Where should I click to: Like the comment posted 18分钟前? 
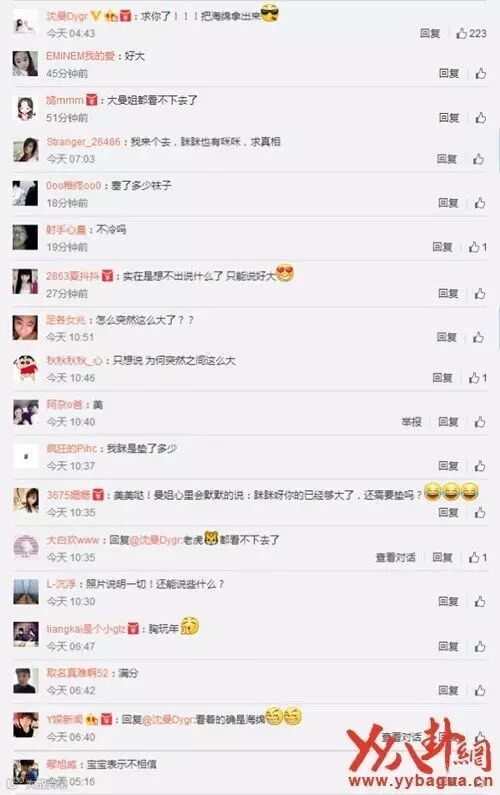pyautogui.click(x=480, y=203)
